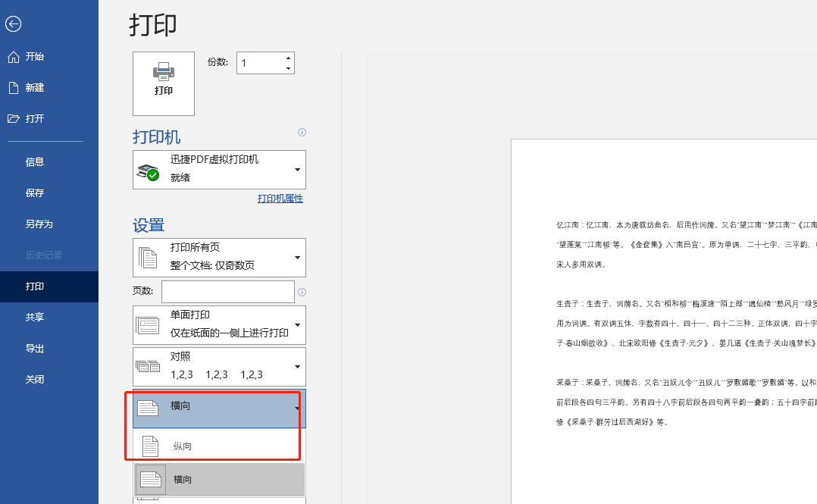Click the 单面打印 single-sided printing icon

149,325
